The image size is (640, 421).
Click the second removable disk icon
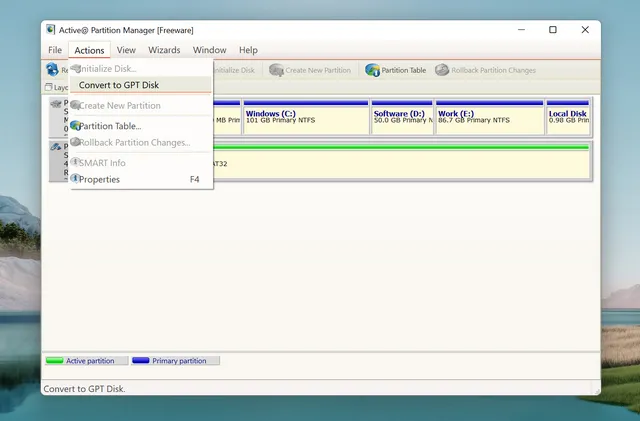[x=56, y=147]
